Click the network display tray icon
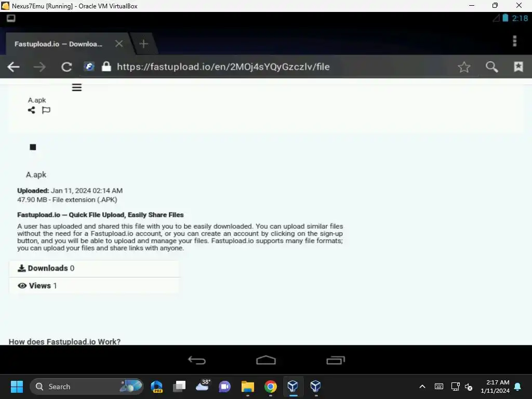The image size is (532, 399). pyautogui.click(x=455, y=387)
